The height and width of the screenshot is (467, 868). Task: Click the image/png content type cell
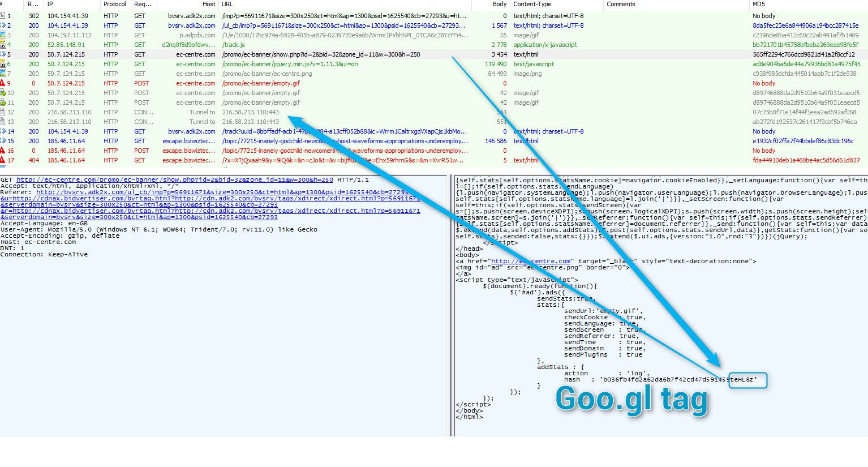tap(527, 74)
